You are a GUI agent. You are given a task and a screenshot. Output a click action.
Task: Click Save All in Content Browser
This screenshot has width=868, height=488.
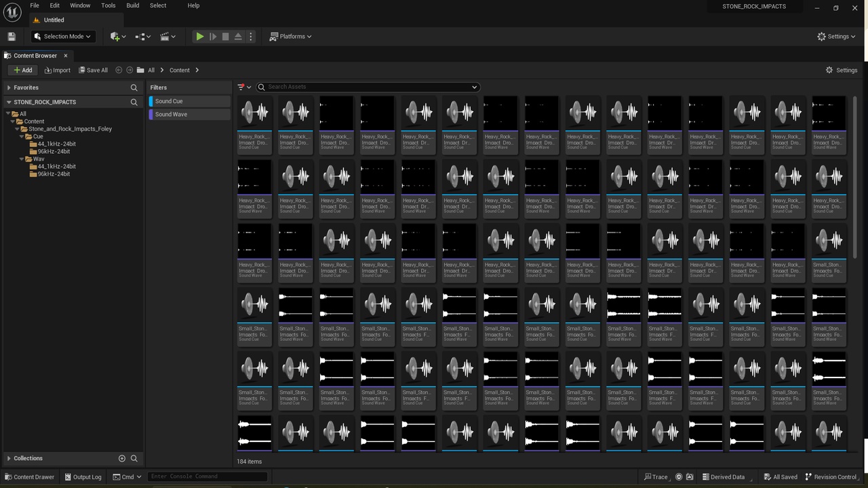(x=93, y=70)
